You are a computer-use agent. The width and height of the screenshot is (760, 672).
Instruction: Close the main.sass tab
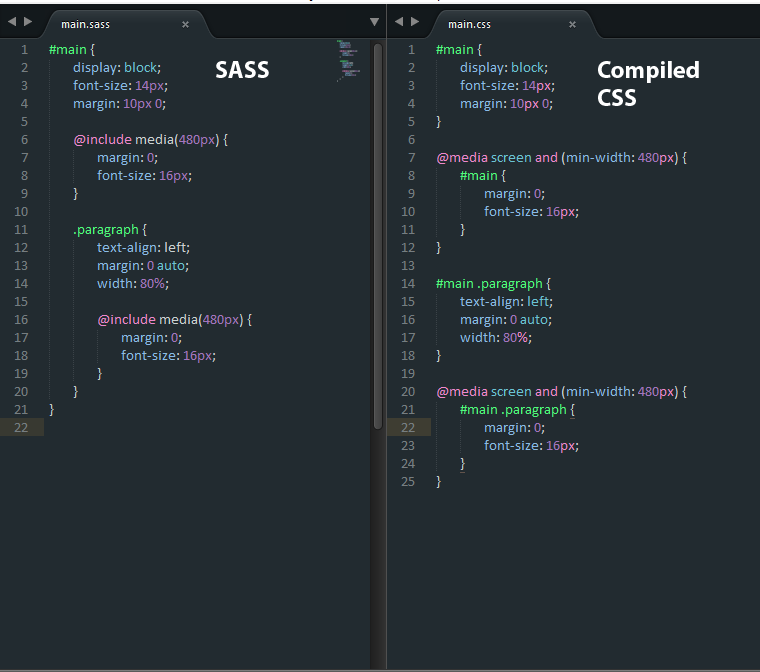[x=185, y=24]
